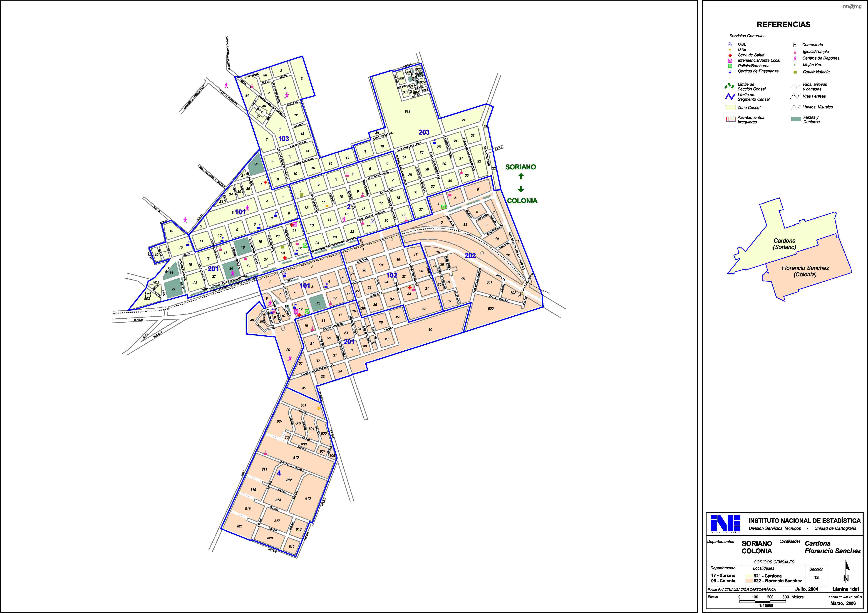Screen dimensions: 868x613
Task: Click block number 813 on the map
Action: coord(308,498)
